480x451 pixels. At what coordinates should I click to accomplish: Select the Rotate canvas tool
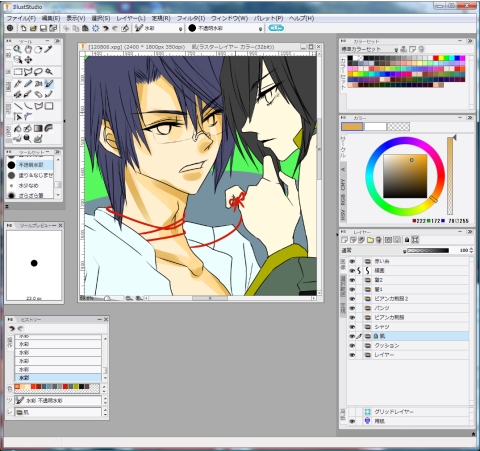click(38, 50)
